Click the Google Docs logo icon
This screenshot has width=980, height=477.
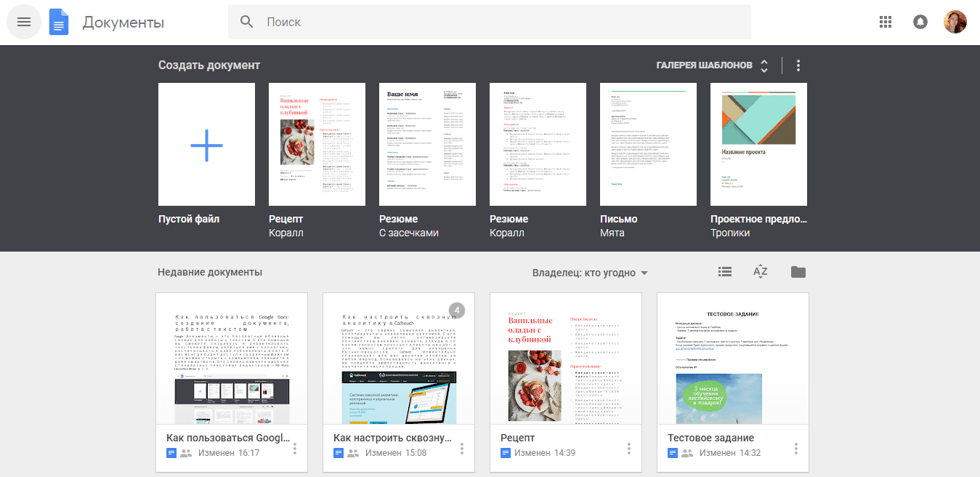click(57, 22)
